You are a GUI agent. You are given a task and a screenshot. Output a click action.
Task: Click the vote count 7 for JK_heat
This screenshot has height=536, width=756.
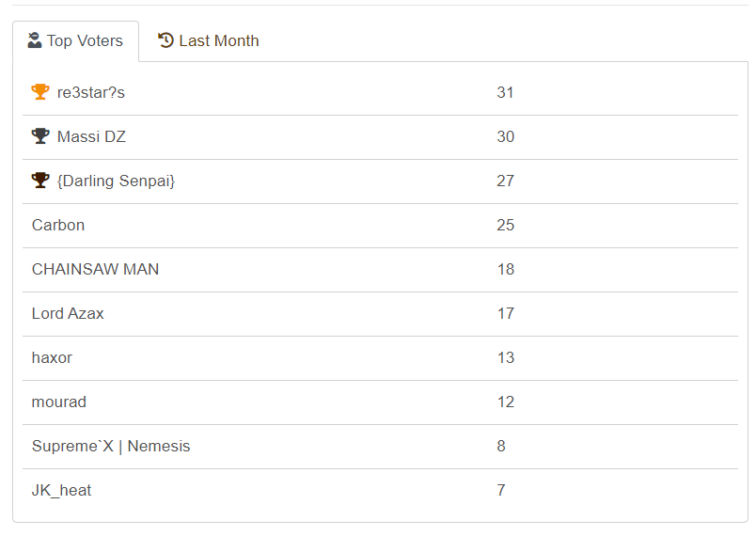[x=501, y=490]
